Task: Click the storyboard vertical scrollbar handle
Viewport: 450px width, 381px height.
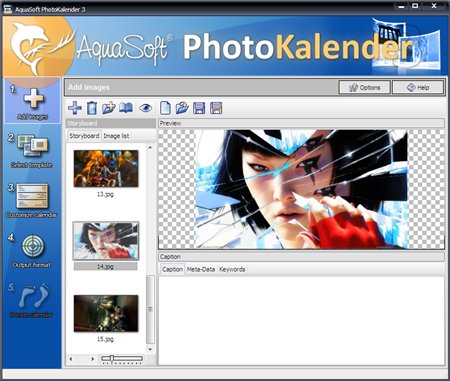Action: click(150, 309)
